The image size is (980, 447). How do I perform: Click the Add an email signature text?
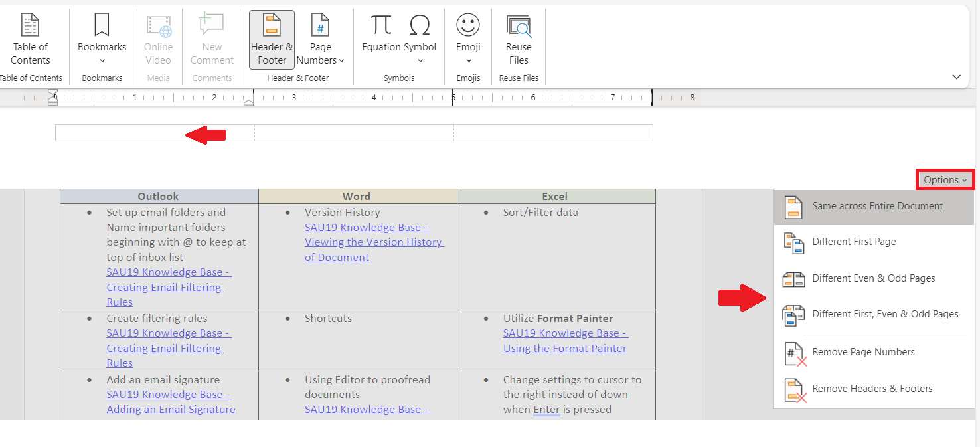pyautogui.click(x=163, y=380)
